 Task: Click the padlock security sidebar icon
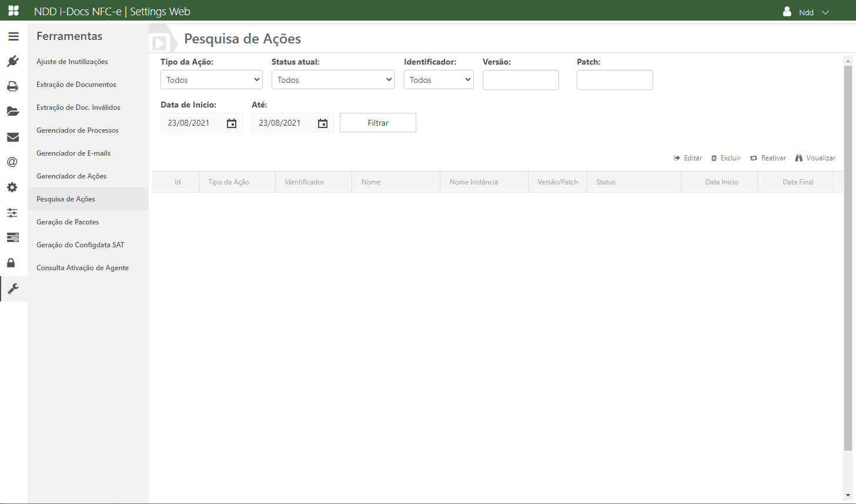click(x=11, y=263)
